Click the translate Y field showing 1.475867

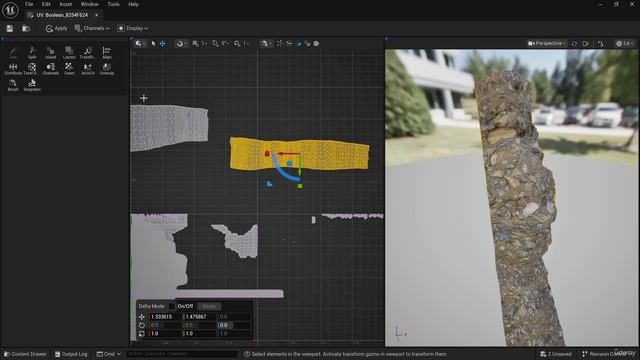click(199, 317)
